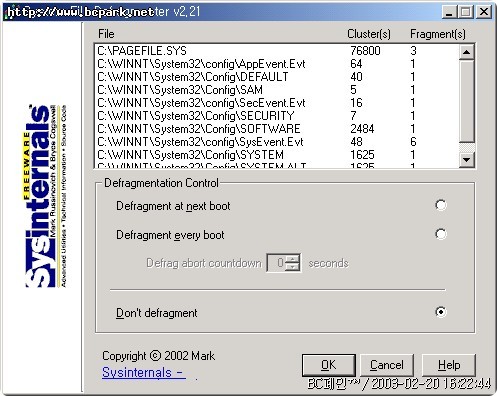Image resolution: width=497 pixels, height=396 pixels.
Task: Select the C:\PAGEFILE.SYS row
Action: click(277, 51)
